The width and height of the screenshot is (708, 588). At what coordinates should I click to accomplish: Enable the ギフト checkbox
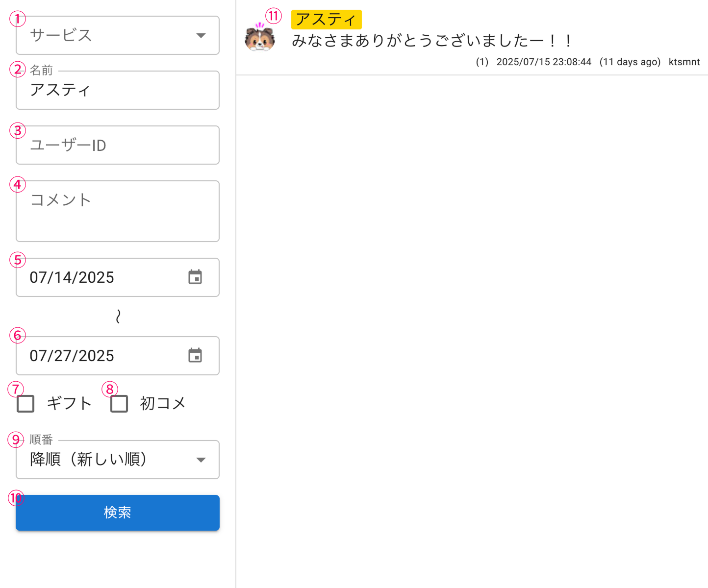(25, 404)
